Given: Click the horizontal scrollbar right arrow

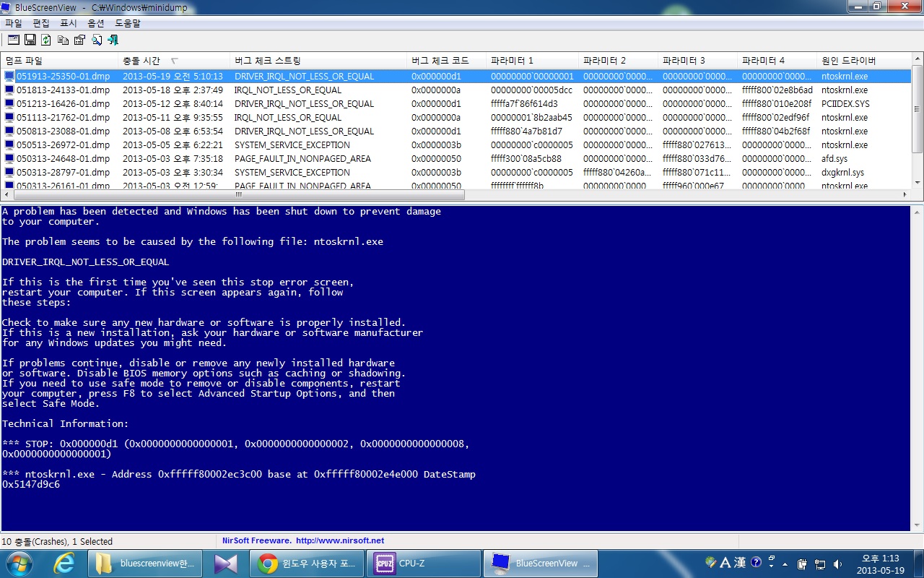Looking at the screenshot, I should [905, 195].
